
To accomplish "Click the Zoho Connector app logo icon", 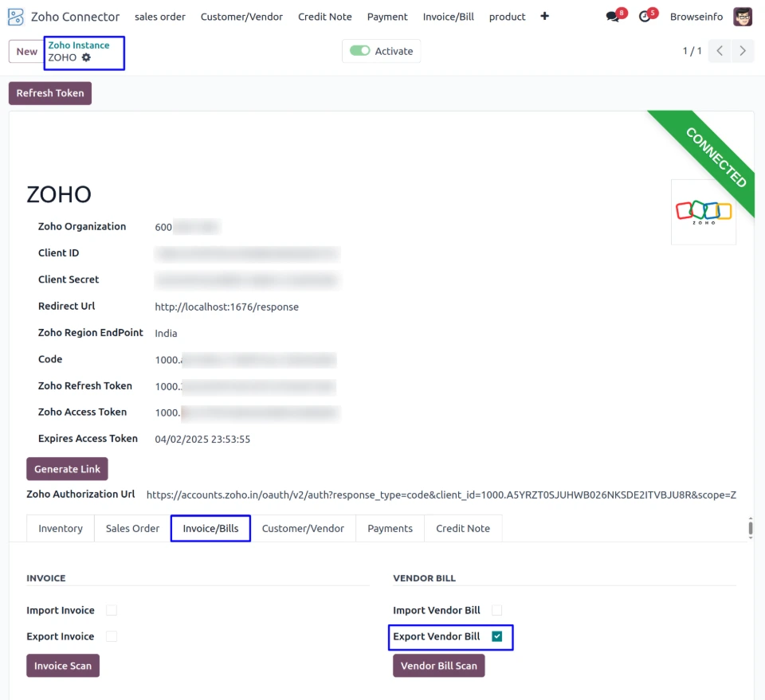I will pos(16,17).
